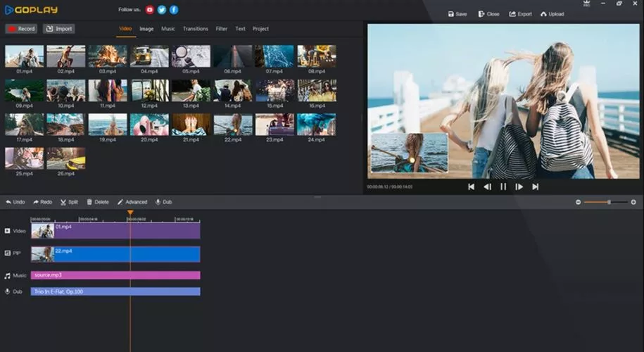
Task: Jump to the end of preview
Action: 535,187
